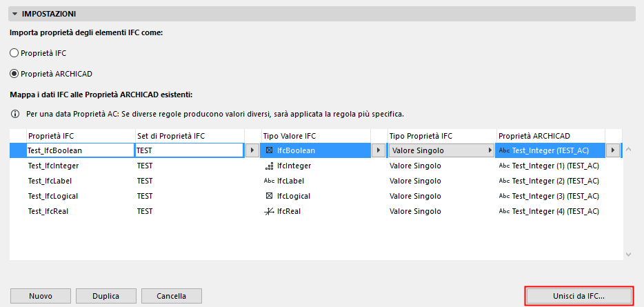Click the Test_IfcBoolean property name field
The width and height of the screenshot is (644, 307).
(79, 150)
